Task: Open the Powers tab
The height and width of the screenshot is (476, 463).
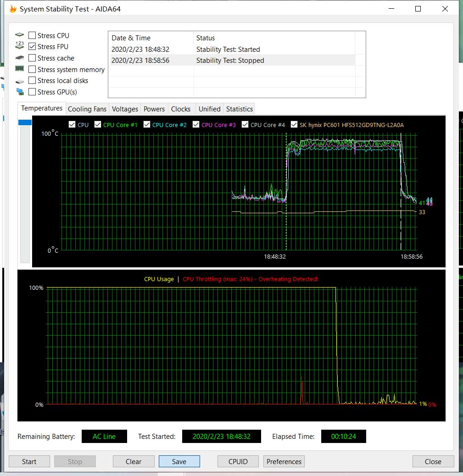Action: (154, 109)
